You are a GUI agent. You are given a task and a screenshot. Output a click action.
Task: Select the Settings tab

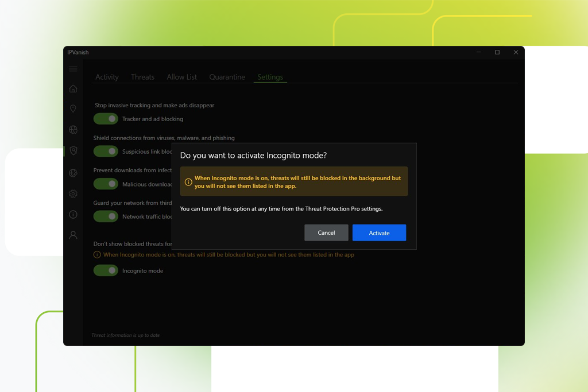point(270,77)
